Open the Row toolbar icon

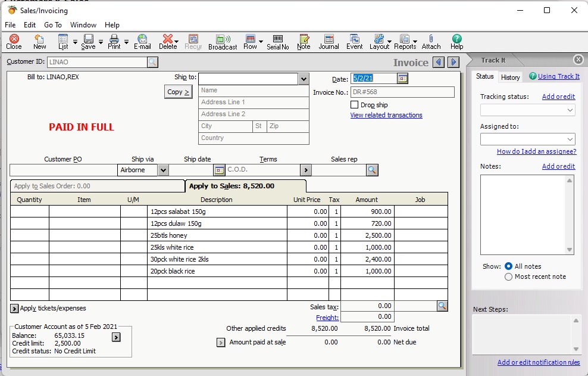[x=250, y=42]
